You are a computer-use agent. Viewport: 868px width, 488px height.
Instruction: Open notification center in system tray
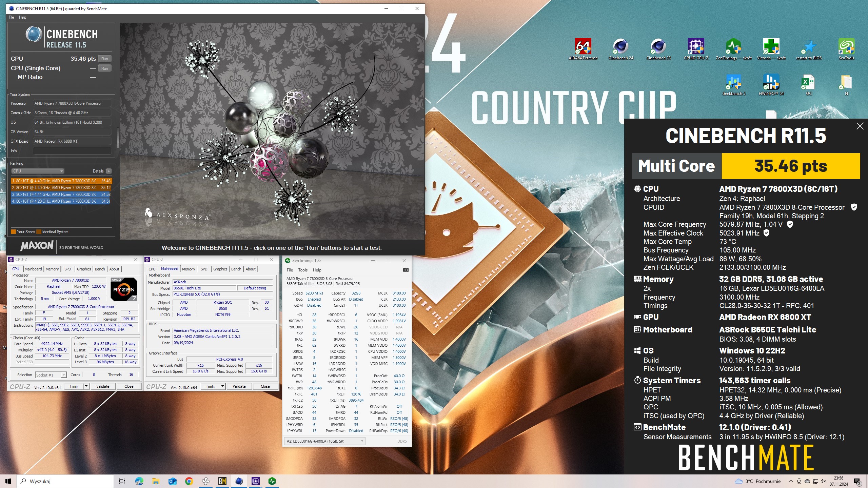[x=857, y=481]
